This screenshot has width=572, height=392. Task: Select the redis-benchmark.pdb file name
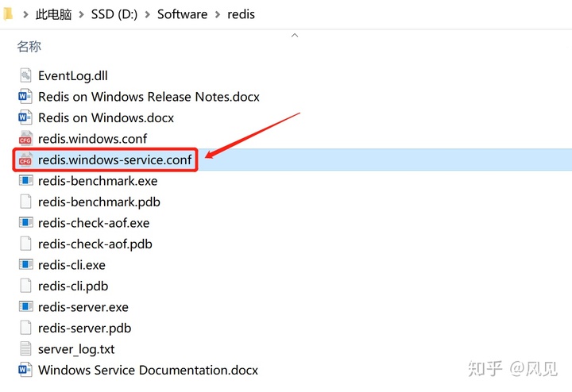coord(99,202)
